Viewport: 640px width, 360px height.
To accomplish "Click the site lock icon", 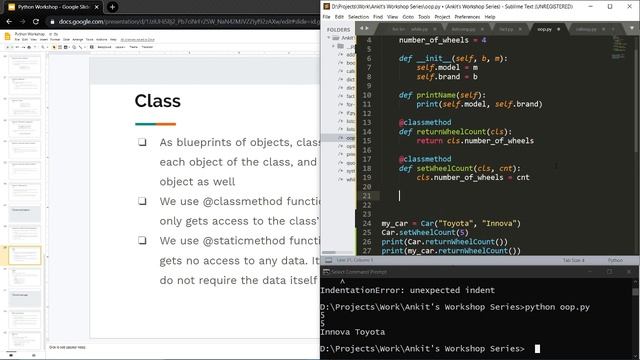I will coord(52,21).
